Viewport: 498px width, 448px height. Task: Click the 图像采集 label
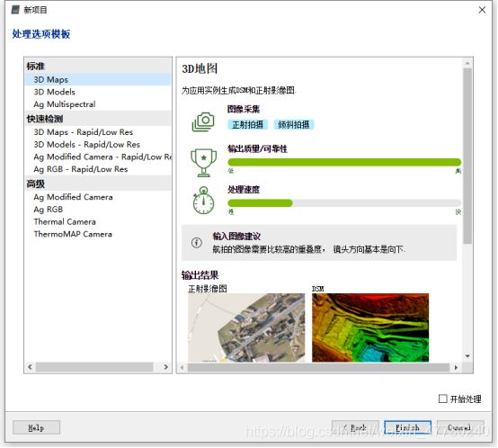tap(244, 109)
